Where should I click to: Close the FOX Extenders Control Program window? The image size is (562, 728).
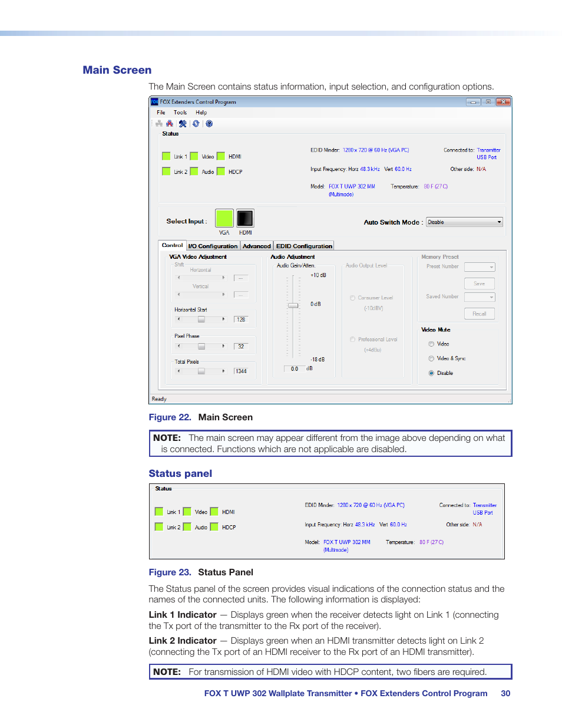click(503, 102)
